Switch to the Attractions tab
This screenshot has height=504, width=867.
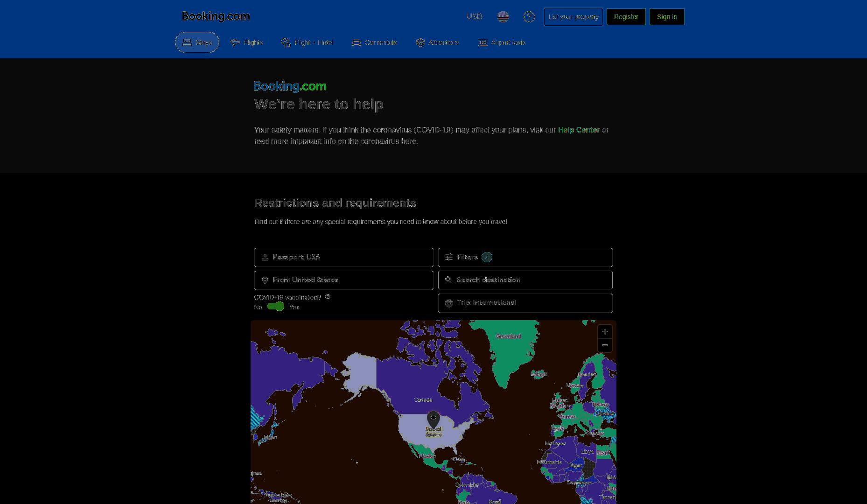(437, 42)
